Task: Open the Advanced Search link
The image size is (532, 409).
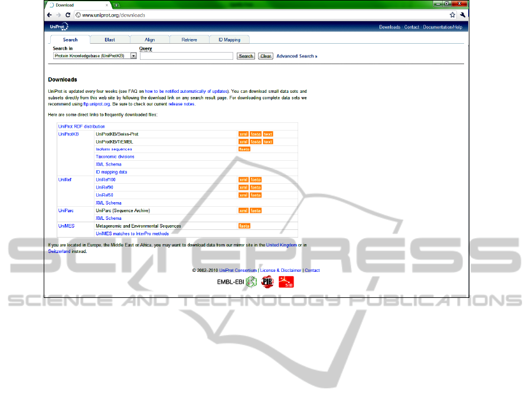Action: pos(296,56)
